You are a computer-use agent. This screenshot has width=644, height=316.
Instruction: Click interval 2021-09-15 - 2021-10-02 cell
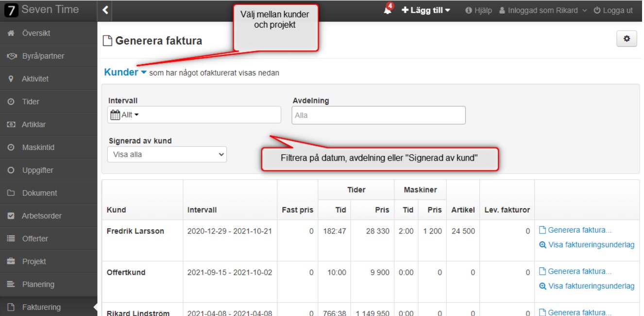[x=230, y=272]
